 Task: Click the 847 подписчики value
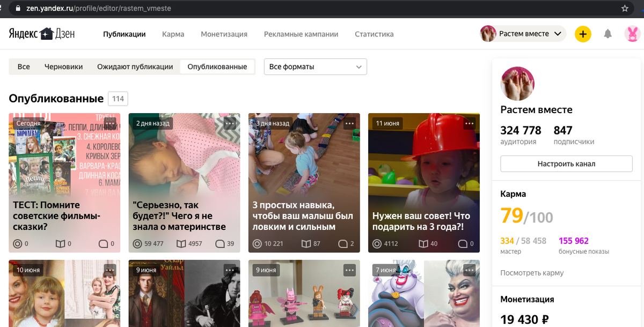click(563, 130)
